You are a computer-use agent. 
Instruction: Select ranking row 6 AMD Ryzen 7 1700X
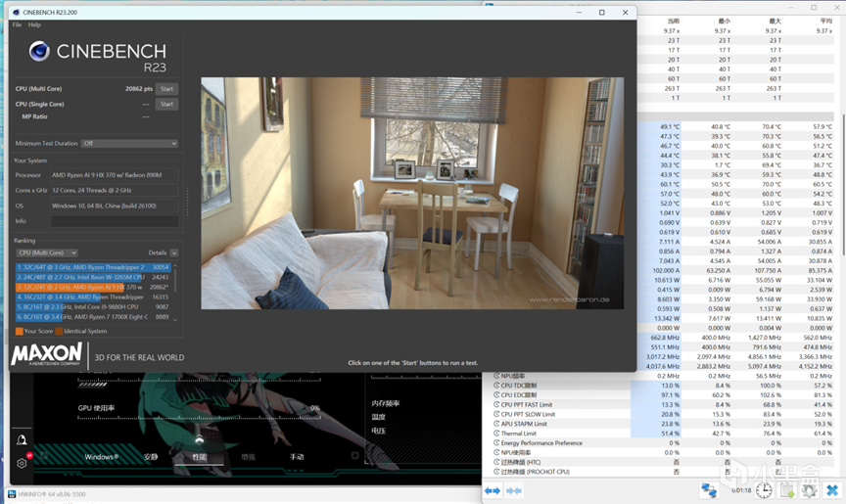coord(93,317)
